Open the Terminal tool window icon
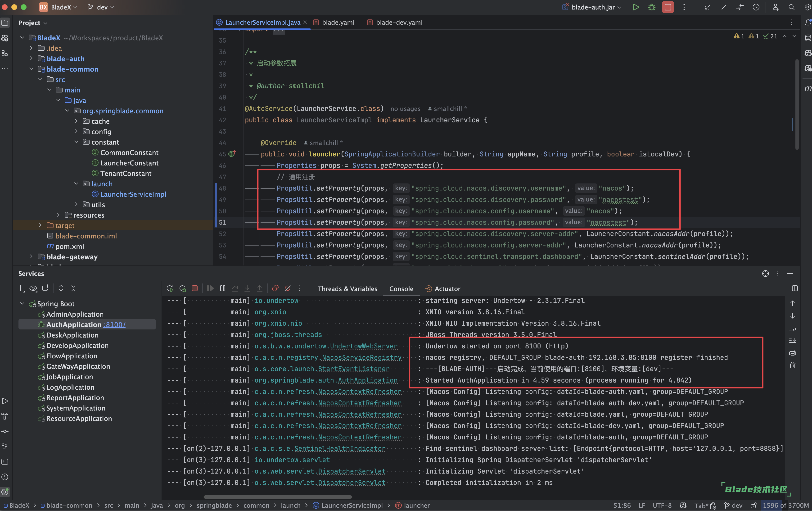The image size is (812, 511). point(5,461)
